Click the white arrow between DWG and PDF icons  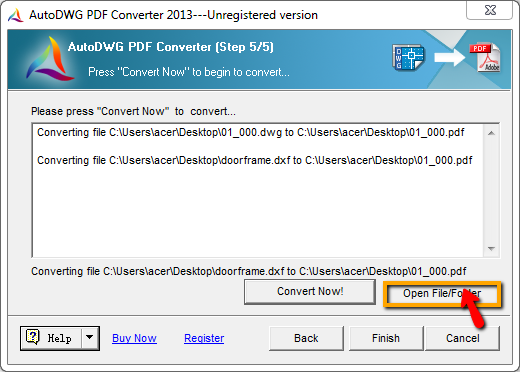coord(449,57)
